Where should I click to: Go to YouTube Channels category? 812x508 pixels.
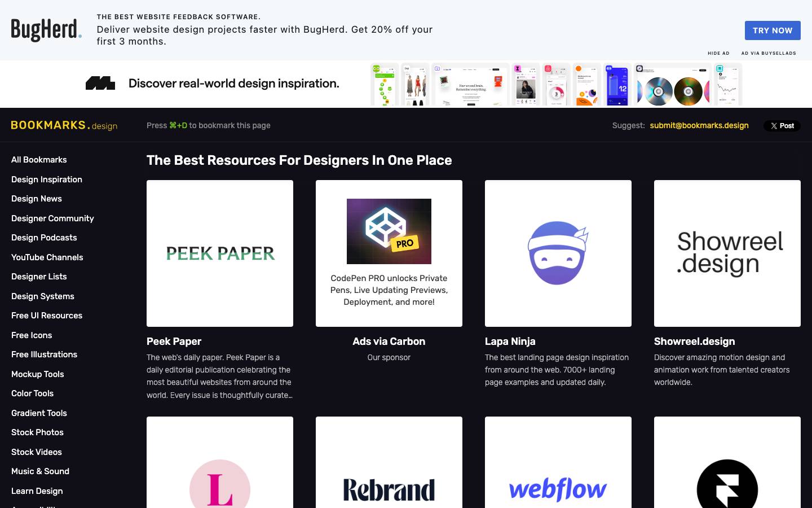47,257
